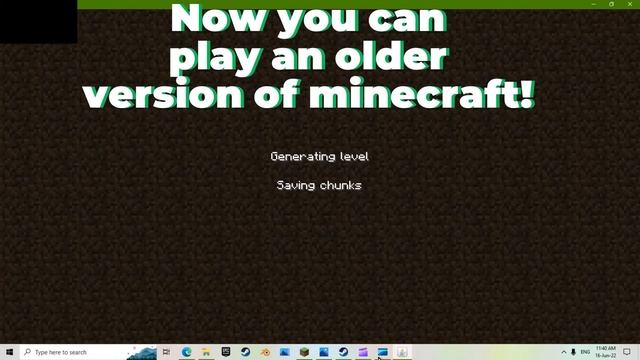Restore down the Minecraft window
640x360 pixels.
coord(611,4)
